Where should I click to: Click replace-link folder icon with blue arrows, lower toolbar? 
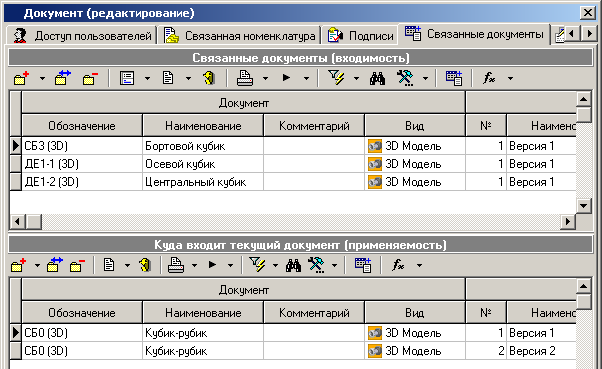(x=54, y=265)
